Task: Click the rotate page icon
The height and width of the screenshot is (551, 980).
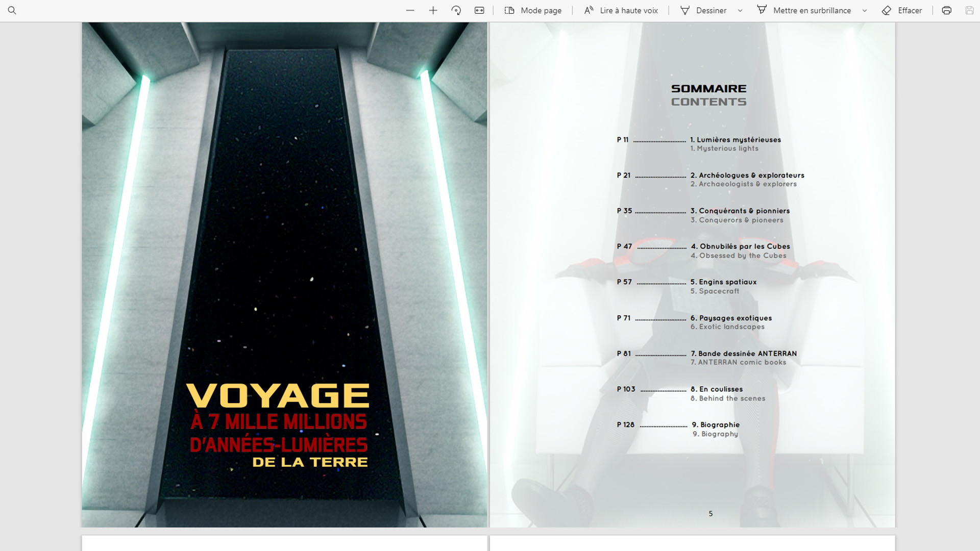Action: click(456, 10)
